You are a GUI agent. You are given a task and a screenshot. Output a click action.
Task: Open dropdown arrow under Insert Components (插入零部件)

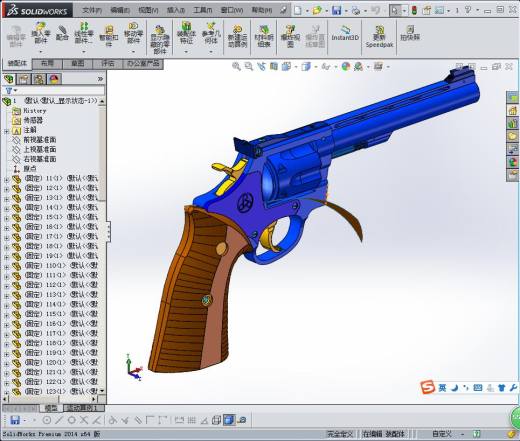[x=41, y=52]
